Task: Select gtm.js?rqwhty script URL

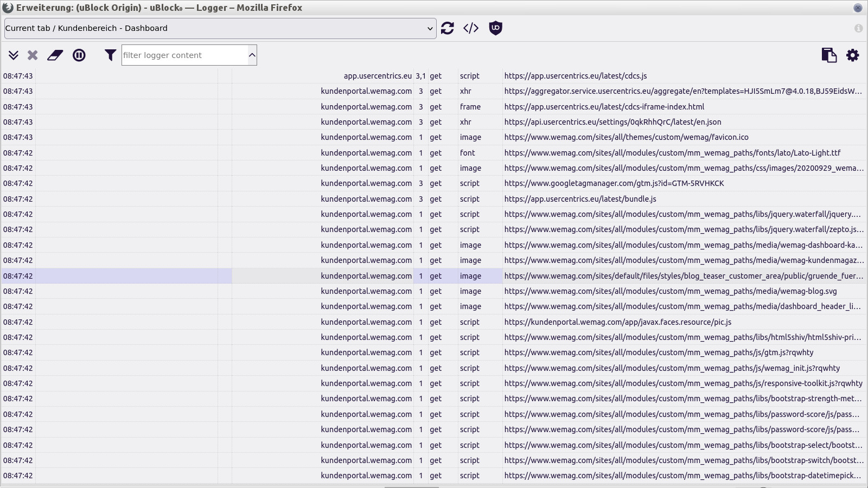Action: (x=659, y=352)
